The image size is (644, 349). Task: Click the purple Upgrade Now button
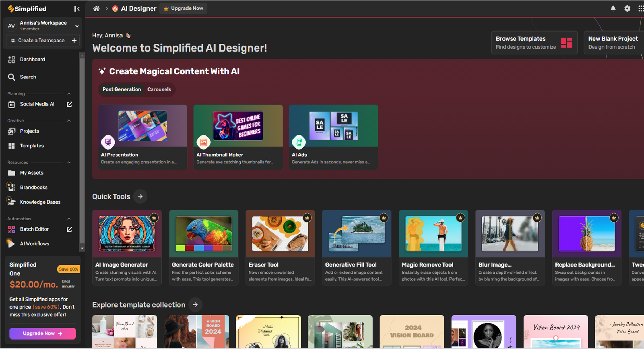coord(42,333)
